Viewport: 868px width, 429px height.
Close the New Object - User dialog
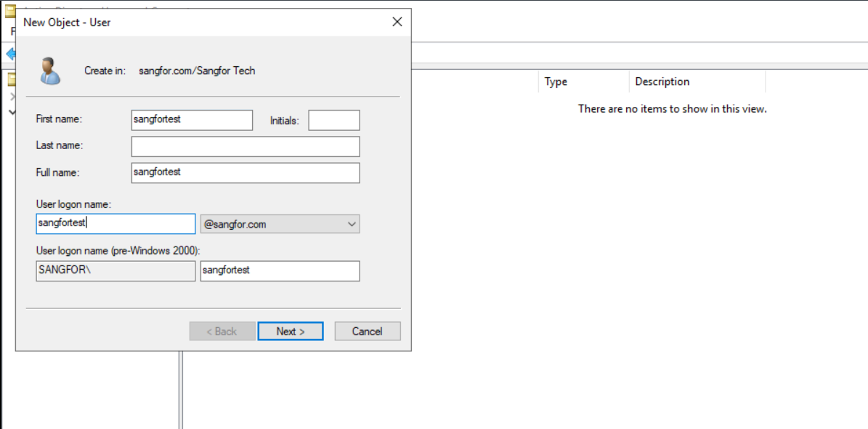(397, 22)
